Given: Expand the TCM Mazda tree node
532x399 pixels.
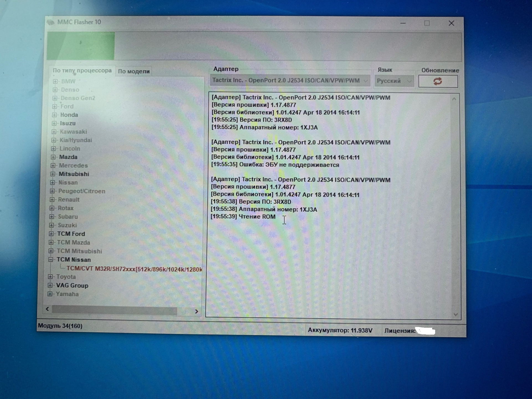Looking at the screenshot, I should click(51, 242).
